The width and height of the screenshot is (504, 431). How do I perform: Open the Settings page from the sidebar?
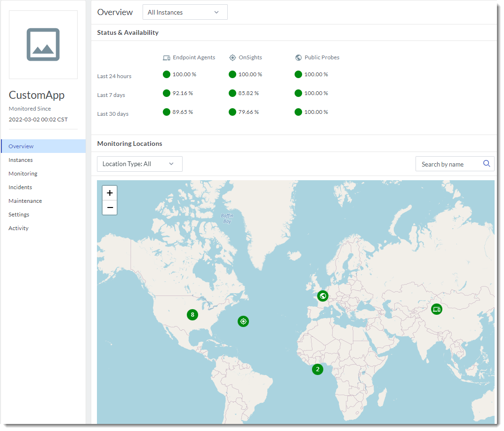[19, 214]
